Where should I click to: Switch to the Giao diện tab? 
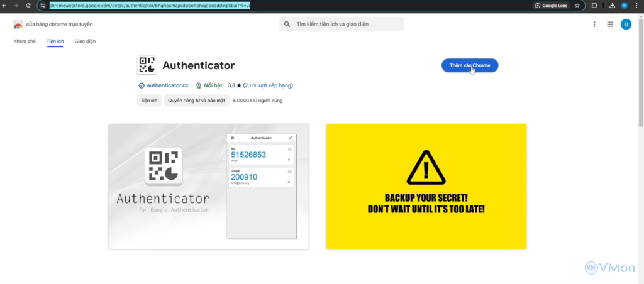pos(85,41)
